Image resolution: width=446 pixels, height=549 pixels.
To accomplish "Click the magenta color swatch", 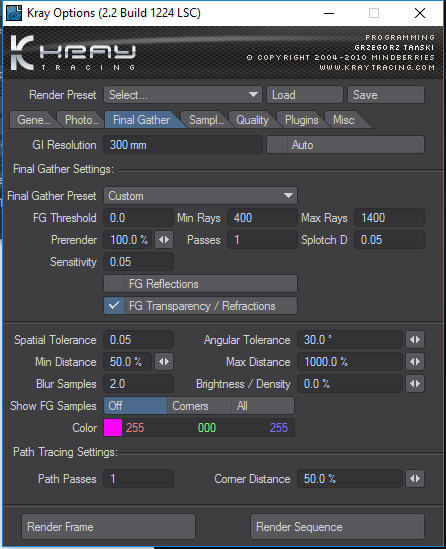I will (113, 428).
